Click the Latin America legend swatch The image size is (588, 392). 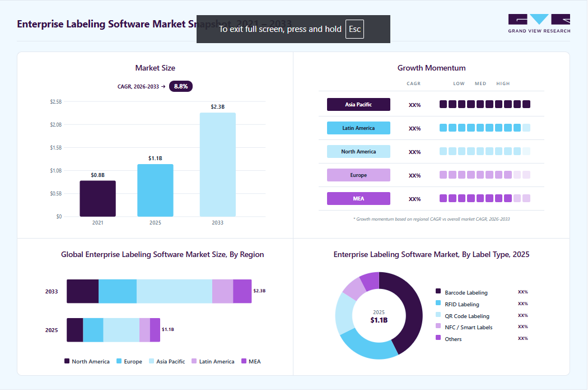click(194, 361)
